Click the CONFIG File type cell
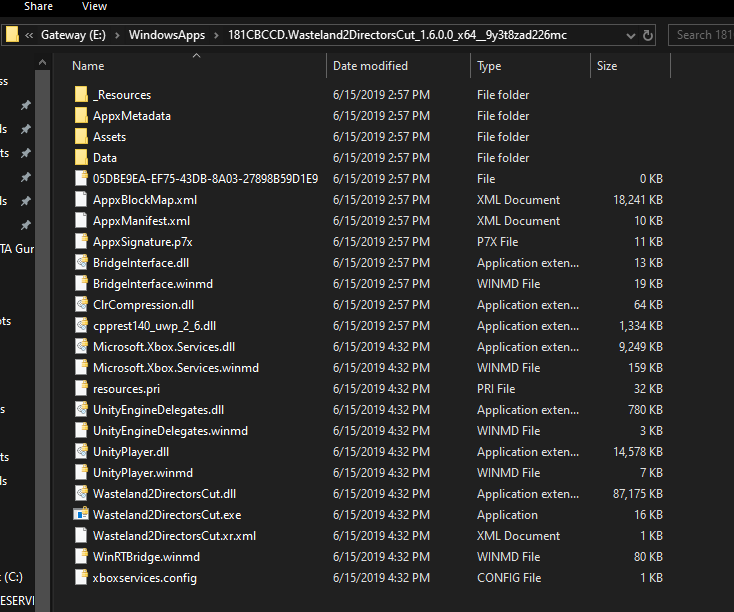The width and height of the screenshot is (734, 612). (x=509, y=578)
